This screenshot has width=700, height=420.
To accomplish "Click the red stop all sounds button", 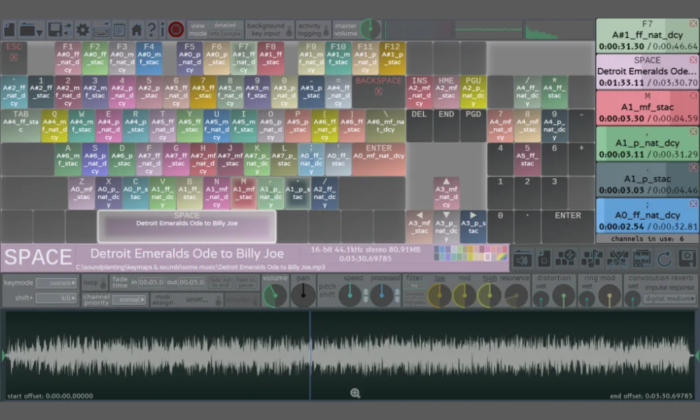I will [x=176, y=30].
